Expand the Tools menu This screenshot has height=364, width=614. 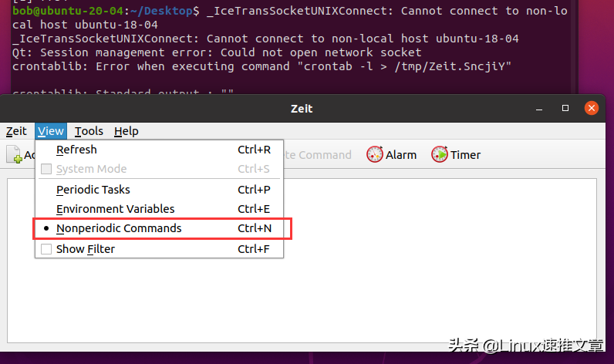tap(89, 131)
